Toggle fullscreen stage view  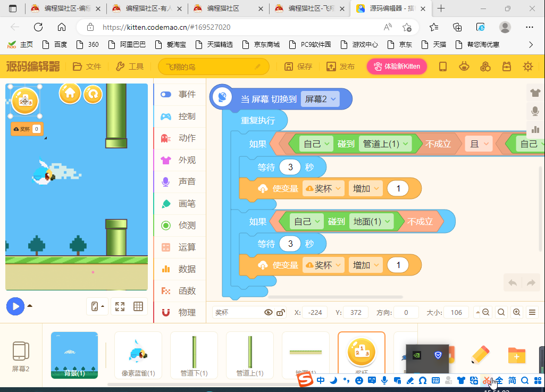coord(120,306)
